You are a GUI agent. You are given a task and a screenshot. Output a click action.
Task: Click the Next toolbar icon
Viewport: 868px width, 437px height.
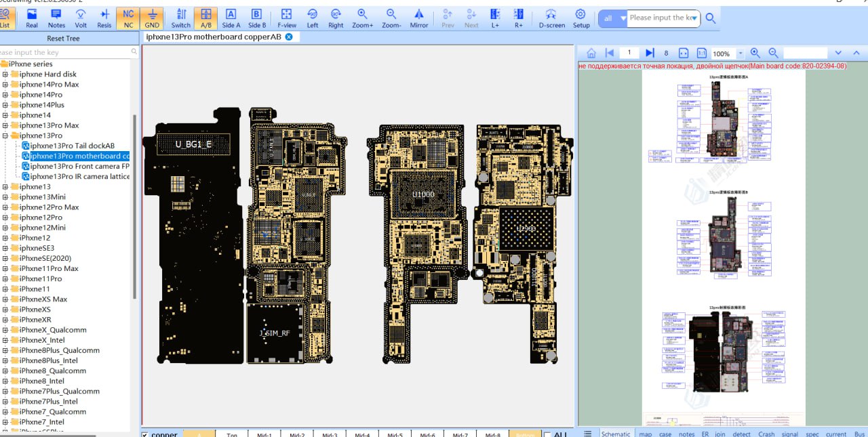pyautogui.click(x=471, y=18)
